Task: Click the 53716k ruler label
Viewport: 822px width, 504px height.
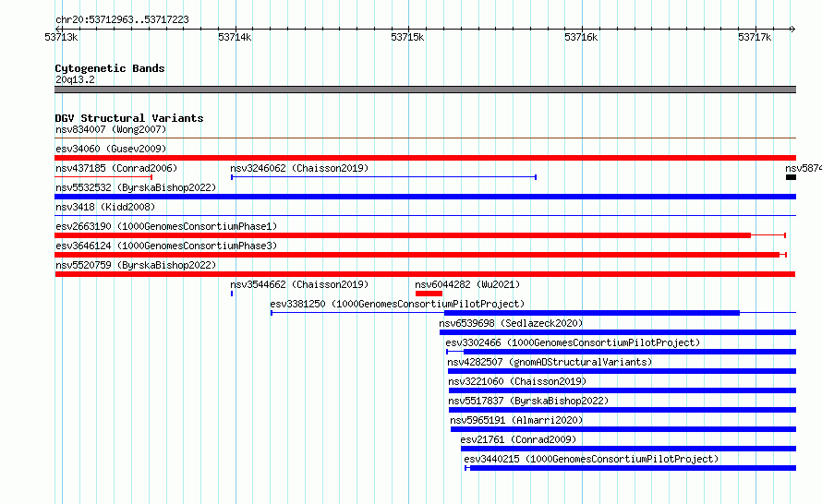Action: [x=581, y=37]
